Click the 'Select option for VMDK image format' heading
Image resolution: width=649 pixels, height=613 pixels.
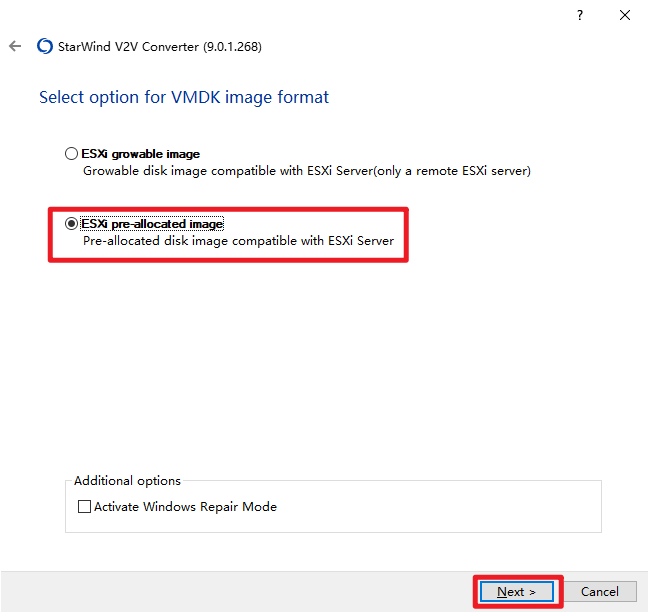click(x=184, y=98)
